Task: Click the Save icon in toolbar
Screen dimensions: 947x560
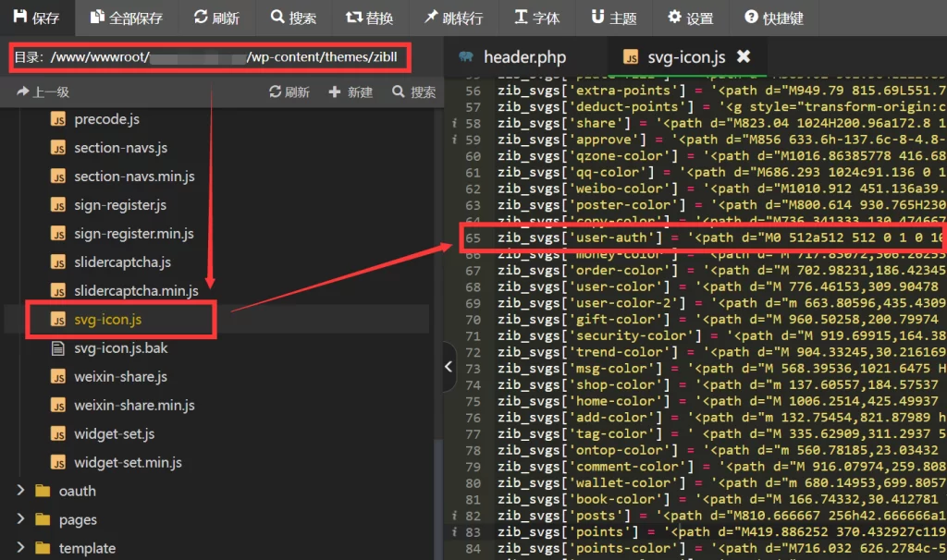Action: 20,17
